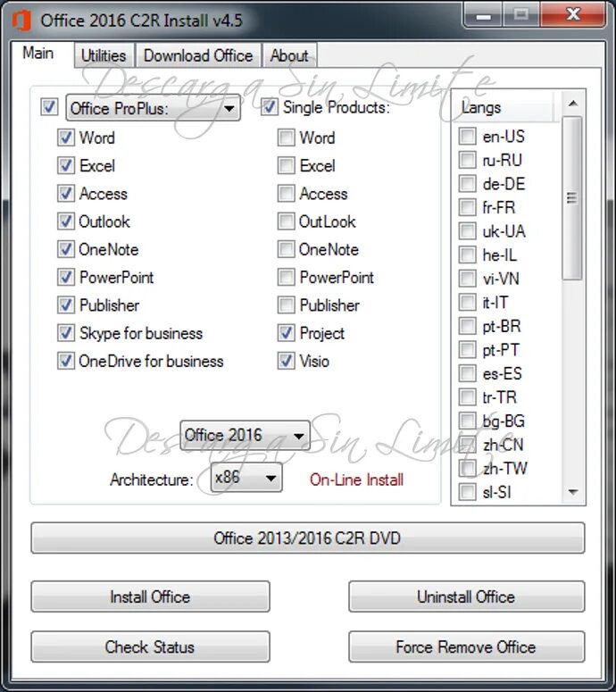Check Publisher under Single Products

tap(286, 305)
